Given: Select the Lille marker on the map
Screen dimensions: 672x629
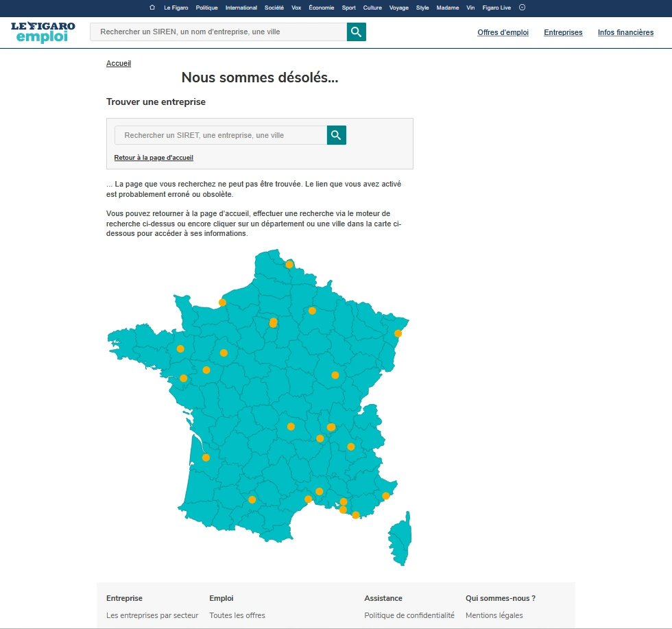Looking at the screenshot, I should 289,264.
